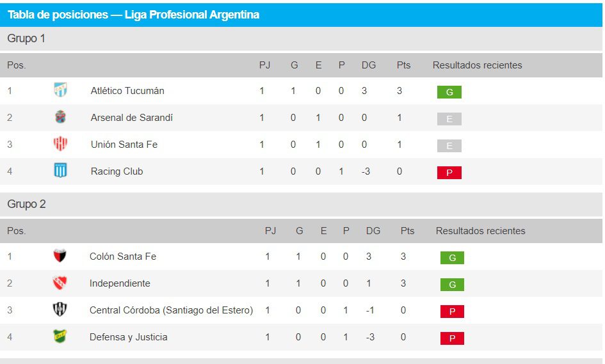
Task: Open Central Córdoba (Santiago del Estero) link
Action: (171, 310)
